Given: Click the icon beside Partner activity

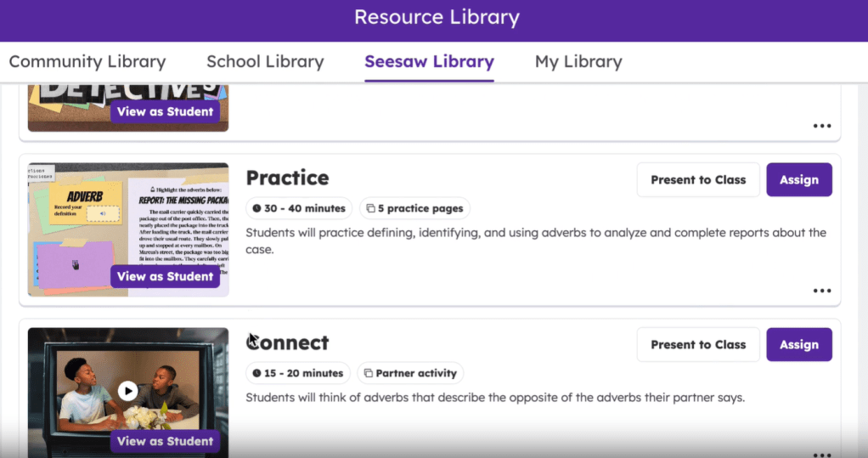Looking at the screenshot, I should 369,373.
